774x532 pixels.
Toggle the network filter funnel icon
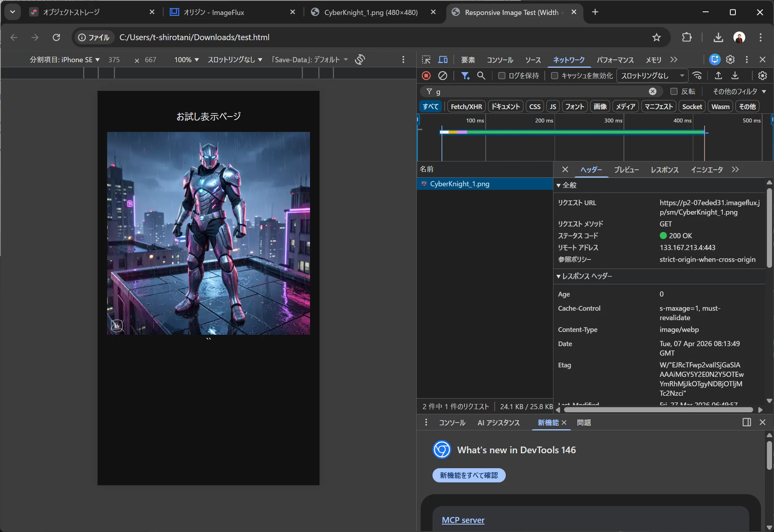pos(465,76)
